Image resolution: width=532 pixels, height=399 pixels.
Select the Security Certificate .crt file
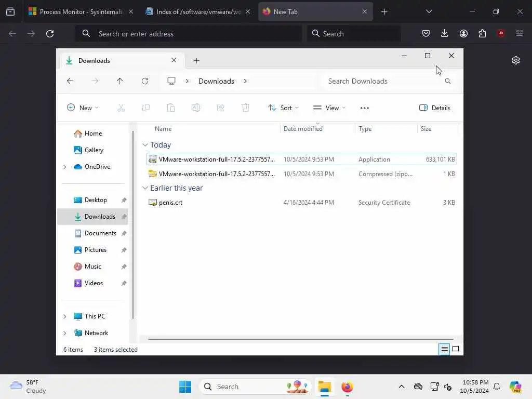tap(302, 203)
